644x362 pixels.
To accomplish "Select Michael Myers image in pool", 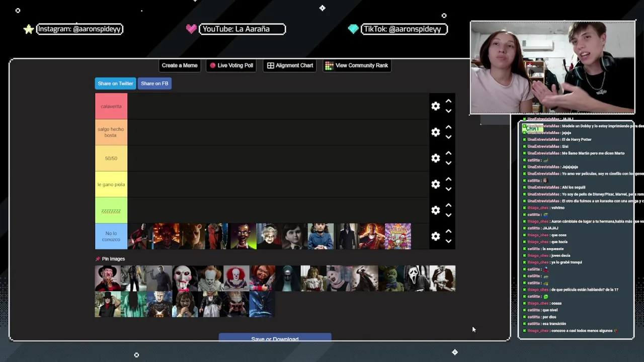I will point(159,279).
